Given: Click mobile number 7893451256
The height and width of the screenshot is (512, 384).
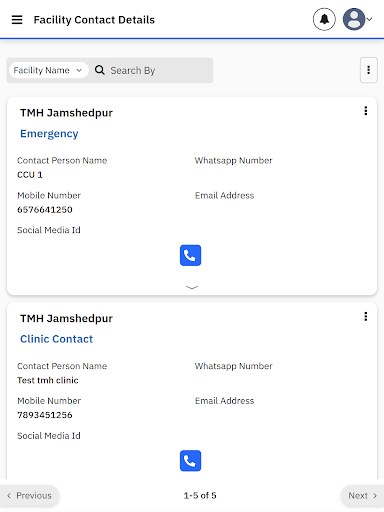Looking at the screenshot, I should pyautogui.click(x=45, y=415).
